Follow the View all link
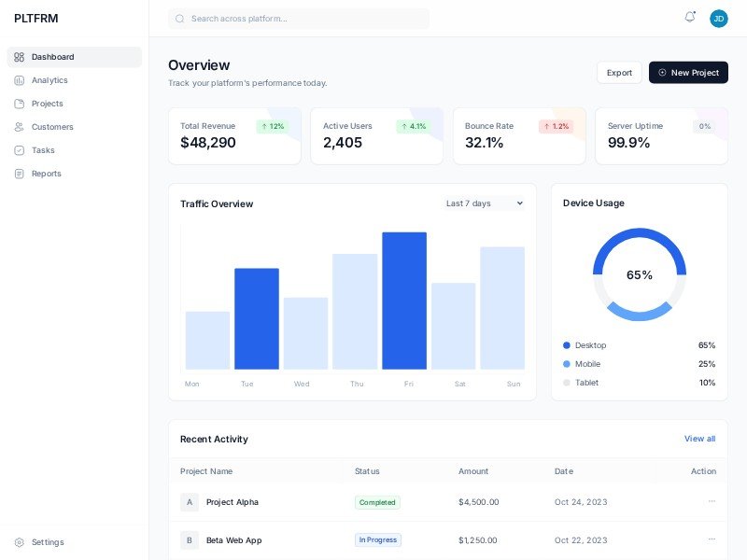The height and width of the screenshot is (560, 747). (x=699, y=439)
